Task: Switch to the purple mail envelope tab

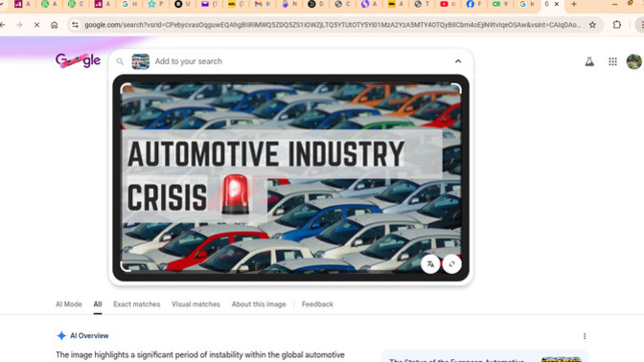Action: 209,4
